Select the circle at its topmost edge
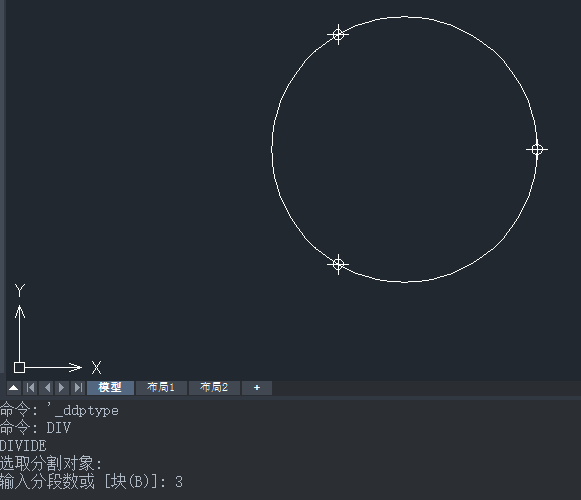This screenshot has width=581, height=500. (404, 17)
